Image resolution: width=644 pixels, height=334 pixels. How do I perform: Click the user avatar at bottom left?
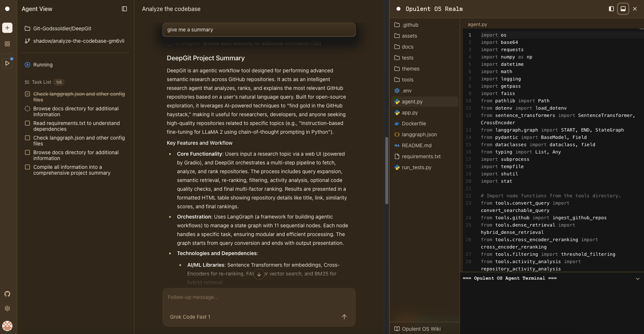pos(7,326)
